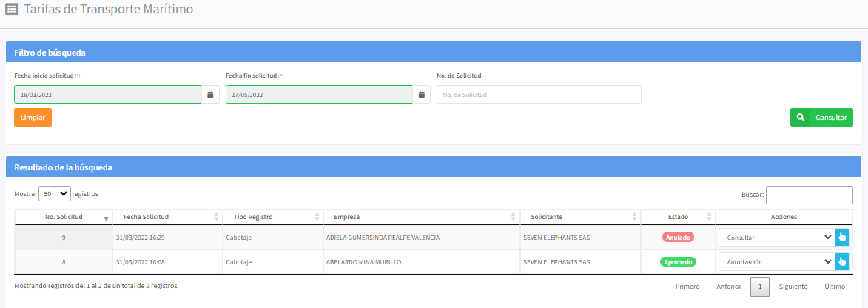
Task: Open calendar for Fecha fin solicitud
Action: [422, 95]
